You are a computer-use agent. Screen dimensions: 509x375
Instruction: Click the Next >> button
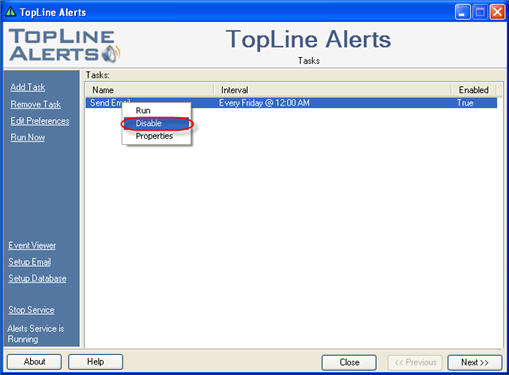tap(475, 362)
